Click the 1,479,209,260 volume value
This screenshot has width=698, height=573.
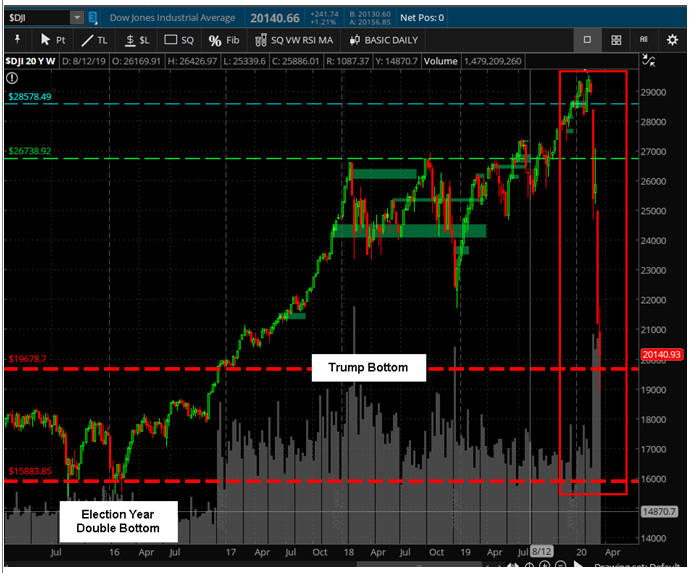492,61
